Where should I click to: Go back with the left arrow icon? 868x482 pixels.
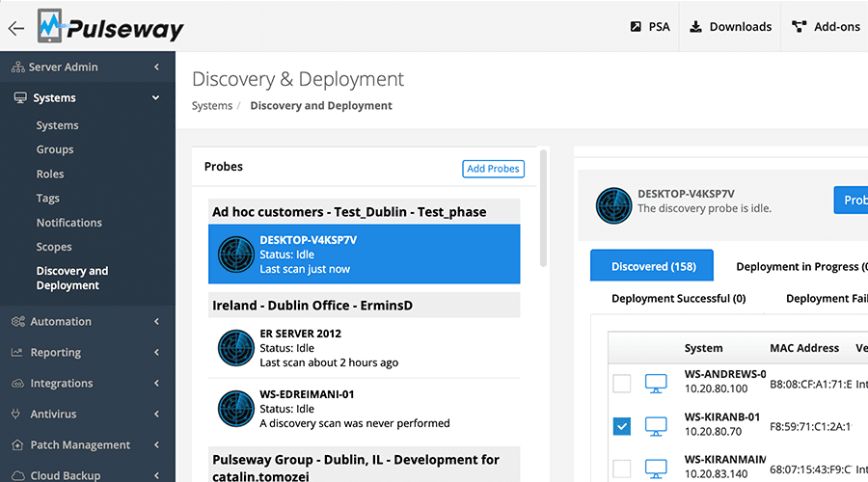(x=16, y=28)
